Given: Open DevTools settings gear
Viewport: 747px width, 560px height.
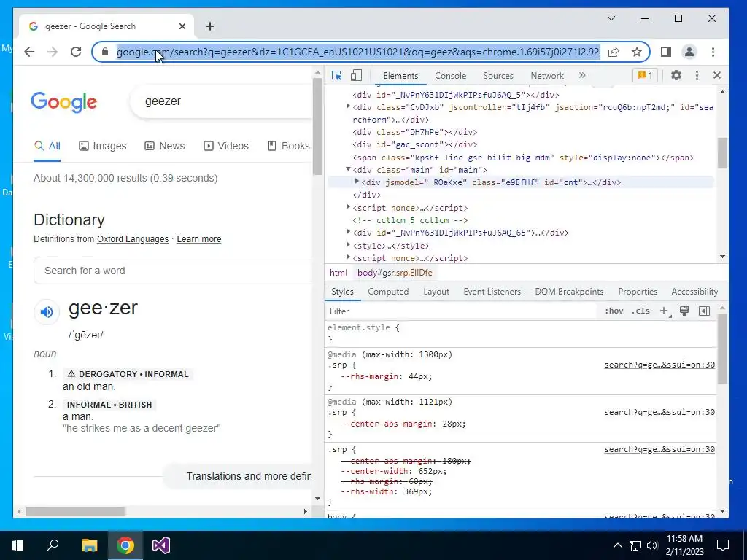Looking at the screenshot, I should [x=676, y=75].
